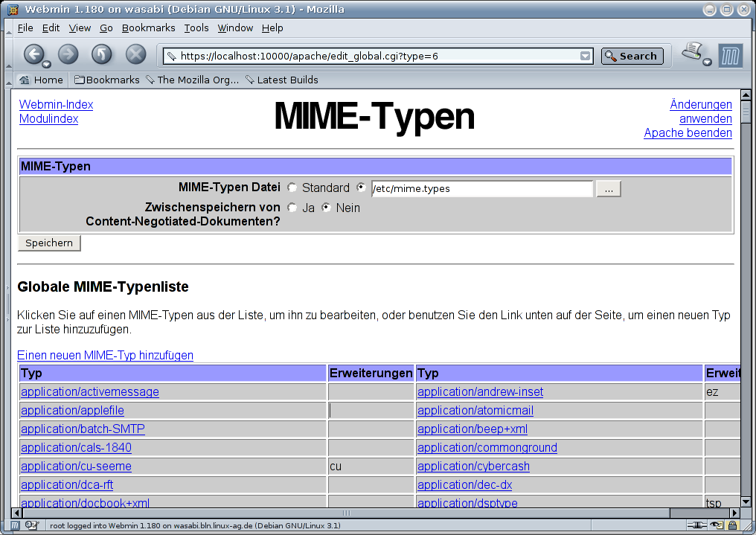
Task: Open the Mail icon in the status bar
Action: click(31, 525)
